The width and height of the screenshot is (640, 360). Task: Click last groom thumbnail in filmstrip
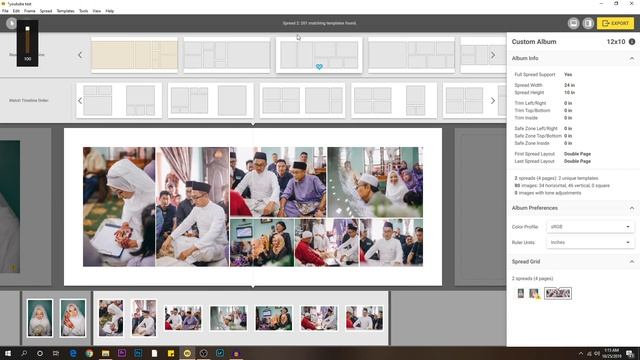(364, 318)
